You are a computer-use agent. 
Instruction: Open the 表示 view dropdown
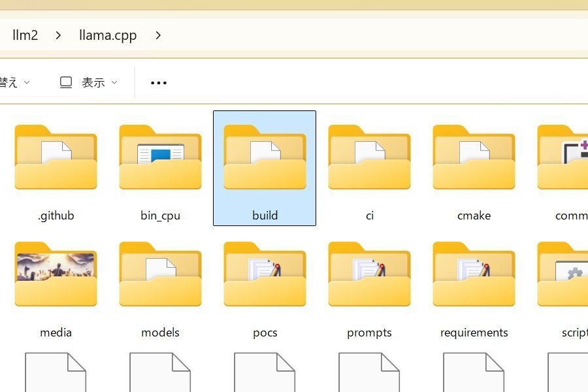[89, 82]
